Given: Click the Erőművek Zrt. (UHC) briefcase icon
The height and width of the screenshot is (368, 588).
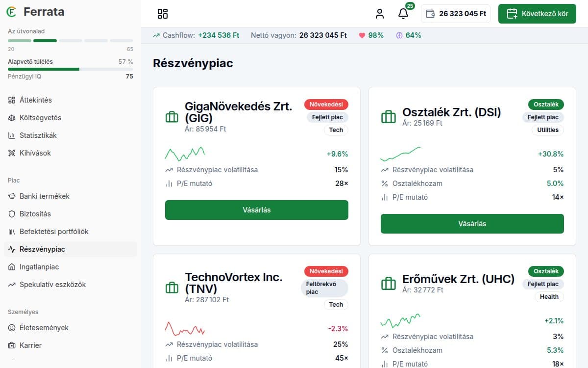Looking at the screenshot, I should point(388,284).
